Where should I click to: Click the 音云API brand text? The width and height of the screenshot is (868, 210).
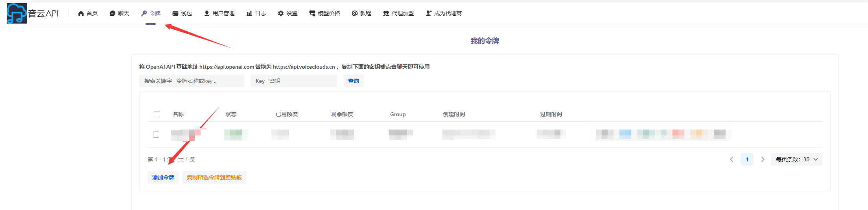tap(43, 13)
